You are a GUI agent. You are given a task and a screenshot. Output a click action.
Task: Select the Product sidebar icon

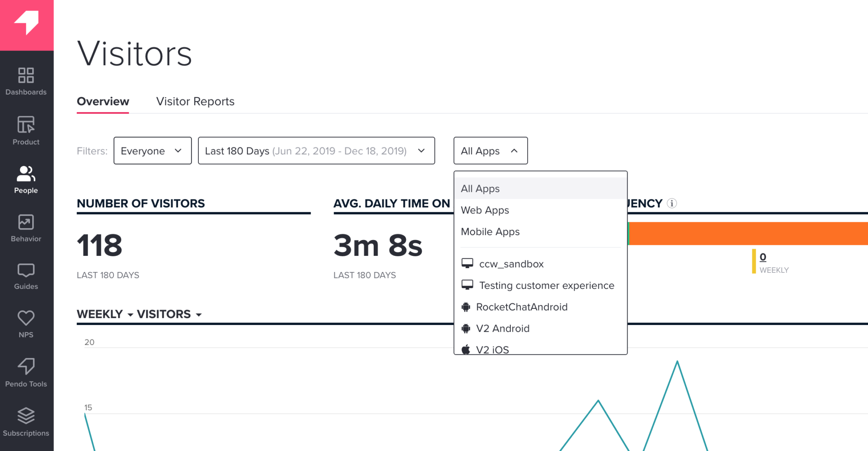[26, 131]
